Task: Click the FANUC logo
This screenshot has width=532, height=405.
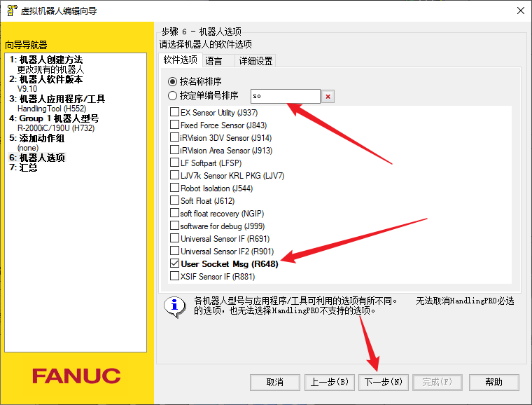Action: pyautogui.click(x=76, y=376)
